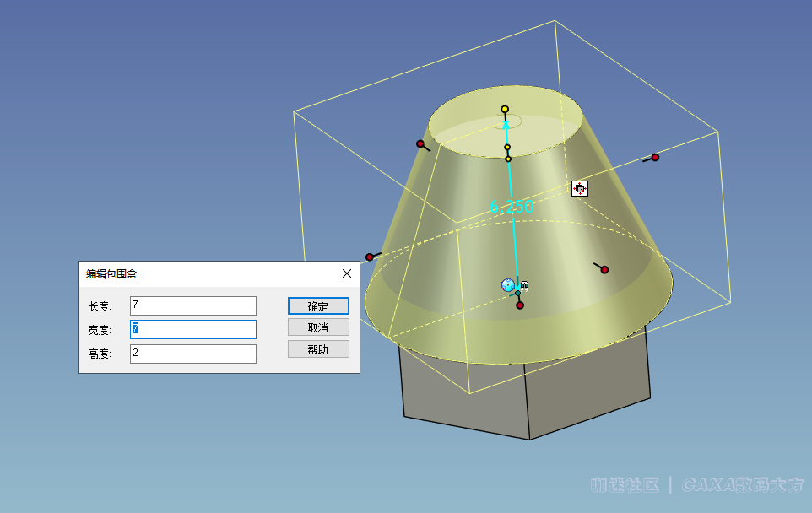This screenshot has width=812, height=513.
Task: Click the left red handle near the dialog
Action: tap(369, 257)
